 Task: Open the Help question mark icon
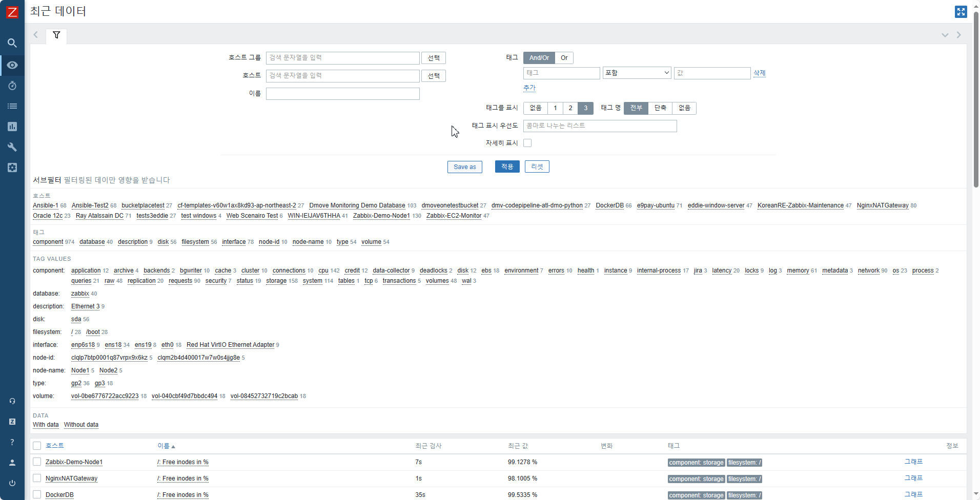tap(12, 442)
